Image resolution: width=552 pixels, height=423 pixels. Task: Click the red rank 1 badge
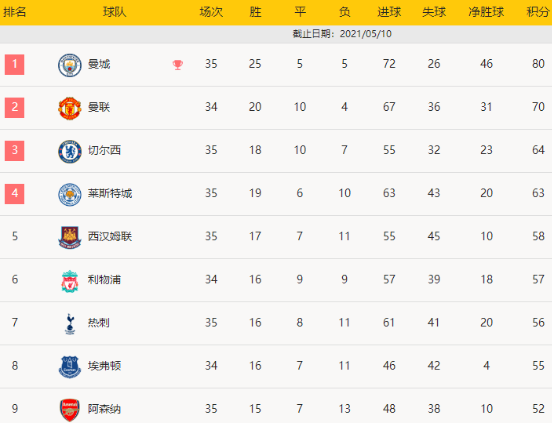click(14, 64)
